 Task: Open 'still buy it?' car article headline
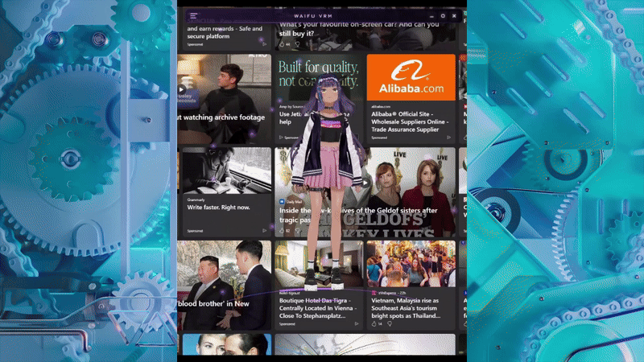click(x=359, y=29)
